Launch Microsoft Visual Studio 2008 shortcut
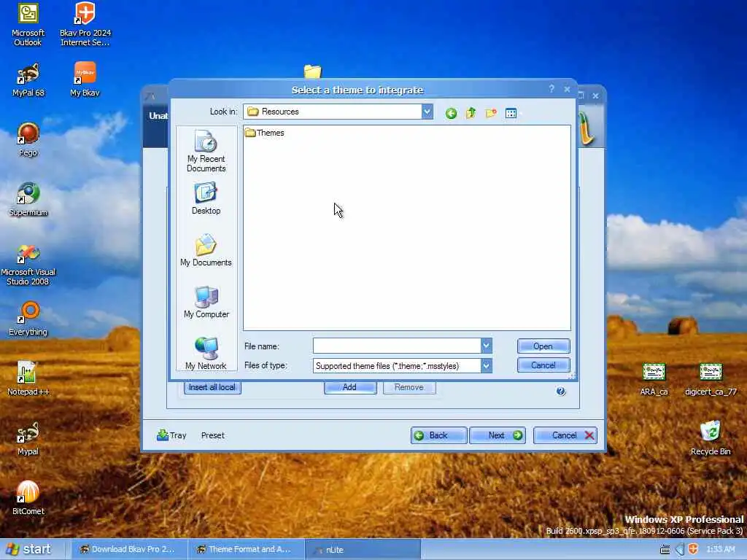The width and height of the screenshot is (747, 560). (28, 265)
